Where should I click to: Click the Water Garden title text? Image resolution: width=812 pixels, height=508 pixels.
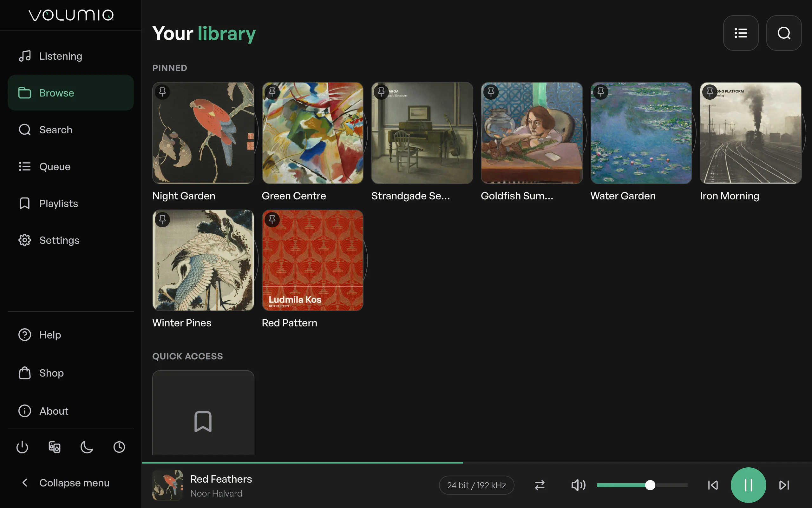(623, 196)
